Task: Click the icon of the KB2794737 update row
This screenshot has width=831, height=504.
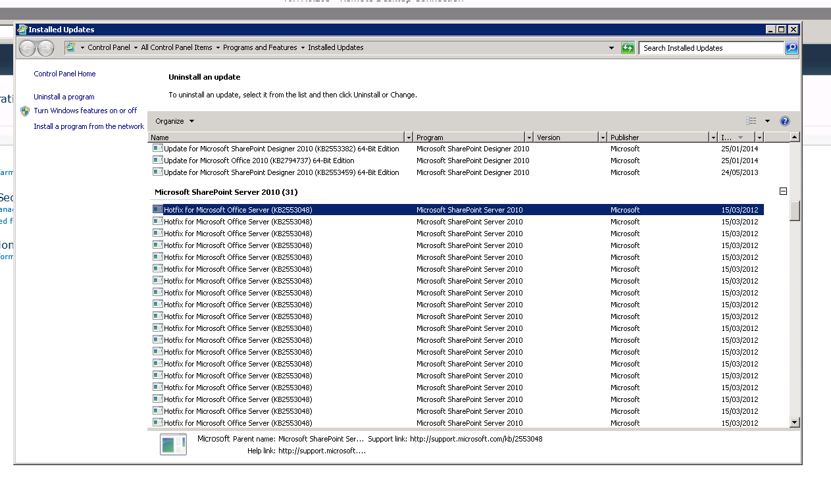Action: click(x=158, y=161)
